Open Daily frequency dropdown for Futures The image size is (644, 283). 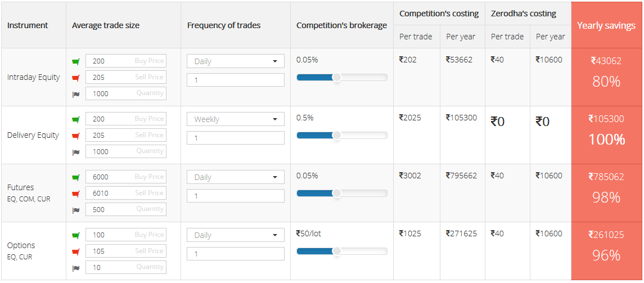[235, 177]
